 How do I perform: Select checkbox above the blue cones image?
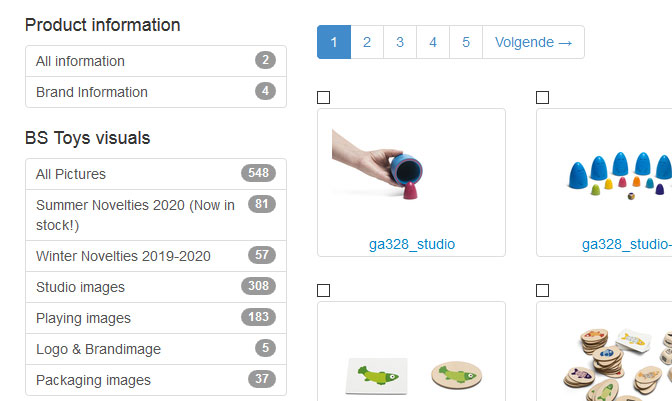coord(542,98)
